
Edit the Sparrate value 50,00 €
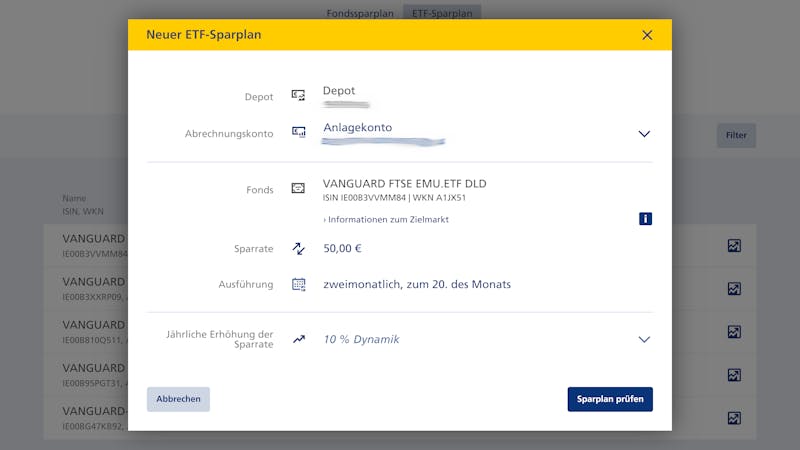pos(342,248)
